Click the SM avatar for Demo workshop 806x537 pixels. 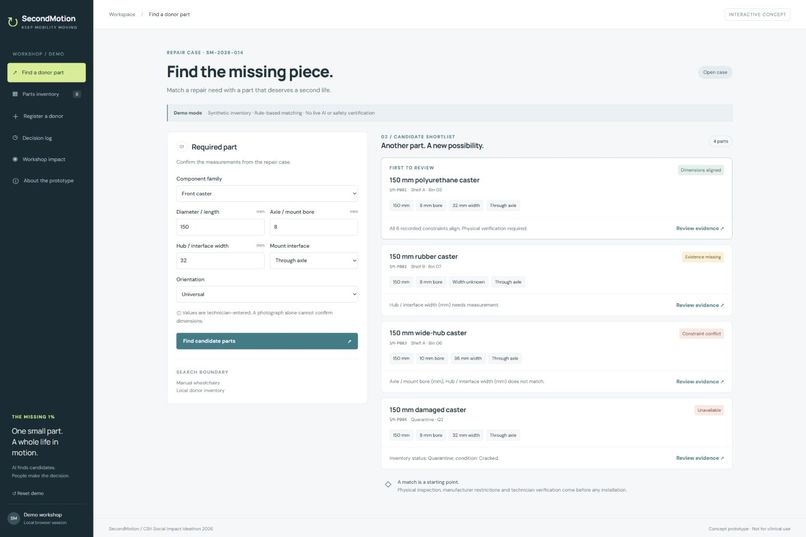(14, 519)
